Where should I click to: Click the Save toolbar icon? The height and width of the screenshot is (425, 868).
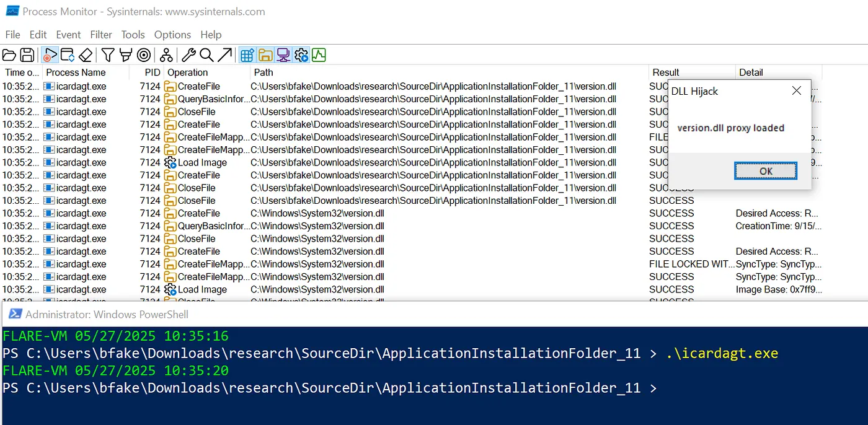pyautogui.click(x=27, y=55)
